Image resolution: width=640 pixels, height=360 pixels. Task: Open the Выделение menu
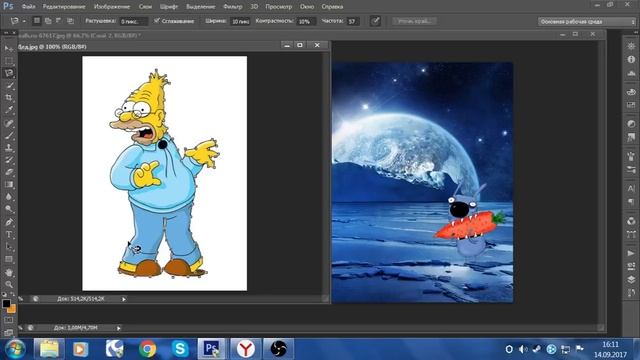(200, 7)
